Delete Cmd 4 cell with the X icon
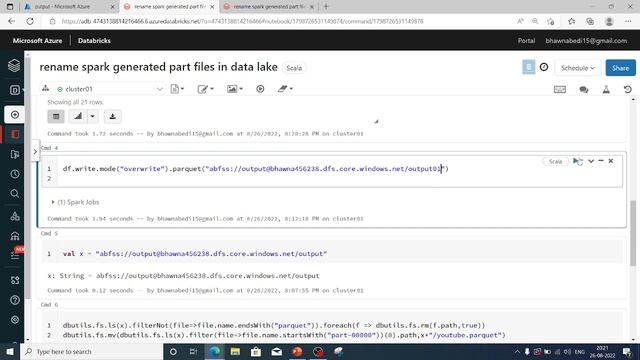640x360 pixels. tap(611, 161)
